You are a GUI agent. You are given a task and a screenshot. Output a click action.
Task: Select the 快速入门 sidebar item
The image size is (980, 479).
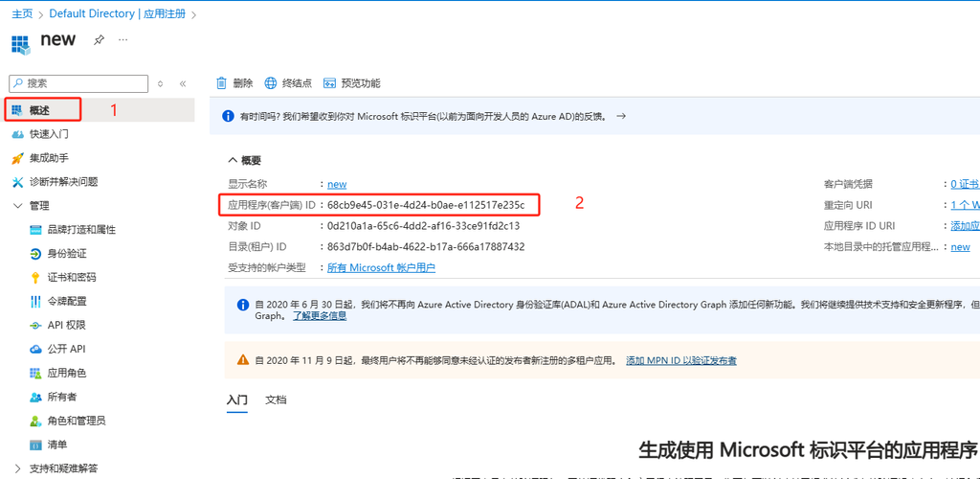[49, 134]
